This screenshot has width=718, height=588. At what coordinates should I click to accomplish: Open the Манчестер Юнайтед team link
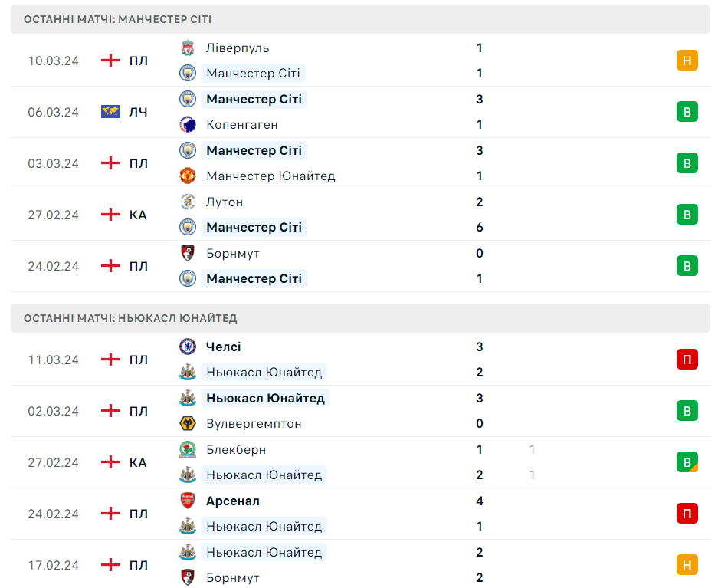click(x=270, y=176)
